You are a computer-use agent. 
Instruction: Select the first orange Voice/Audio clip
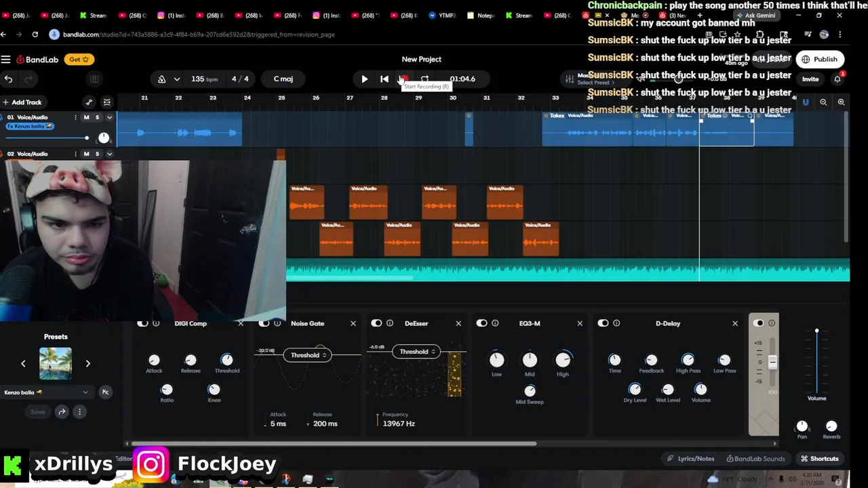point(307,202)
